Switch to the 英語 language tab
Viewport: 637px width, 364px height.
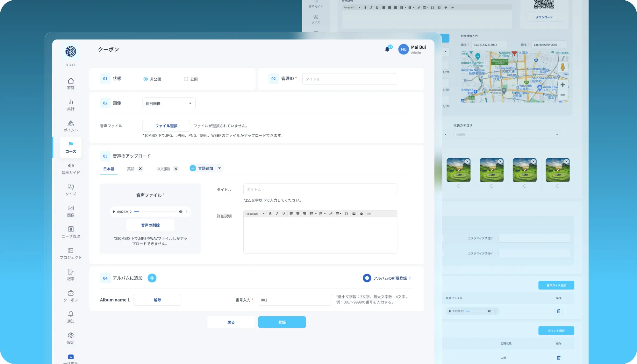(x=131, y=169)
